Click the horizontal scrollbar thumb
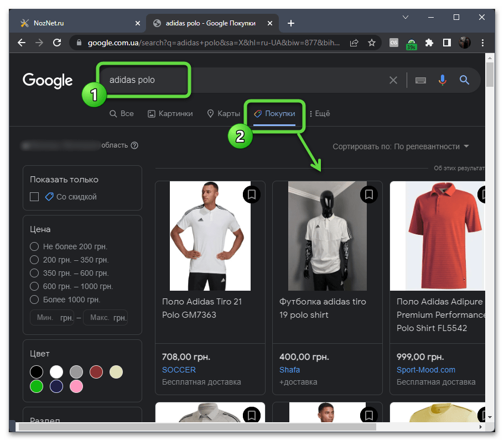Screen dimensions: 504x441 198,427
